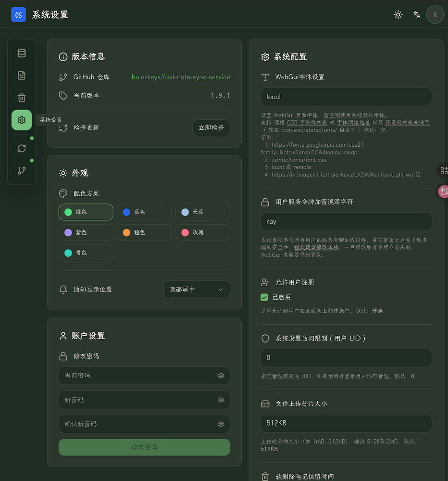Uncheck the 已启用 user registration checkbox
448x481 pixels.
tap(264, 298)
